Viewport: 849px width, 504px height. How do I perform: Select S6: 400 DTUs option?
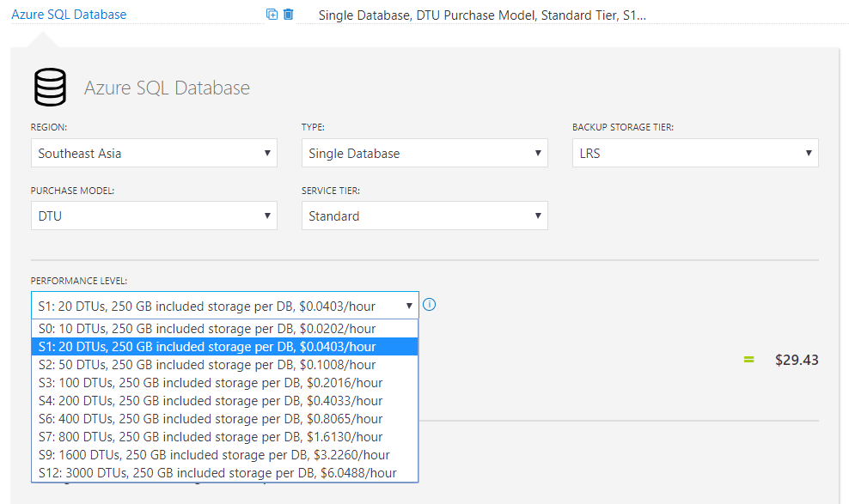coord(224,418)
